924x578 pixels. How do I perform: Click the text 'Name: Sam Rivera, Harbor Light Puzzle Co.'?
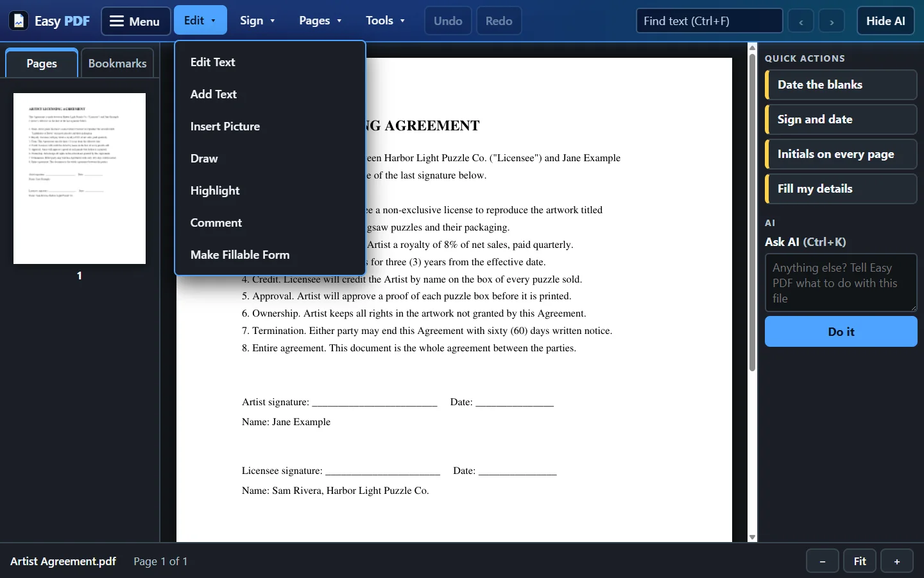[336, 491]
